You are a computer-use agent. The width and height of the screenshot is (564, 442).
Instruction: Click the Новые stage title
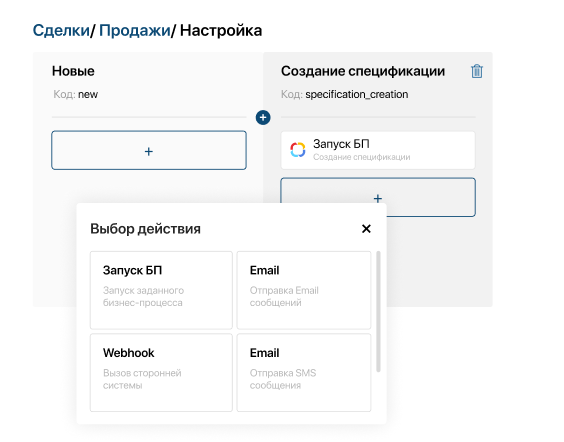[x=73, y=71]
